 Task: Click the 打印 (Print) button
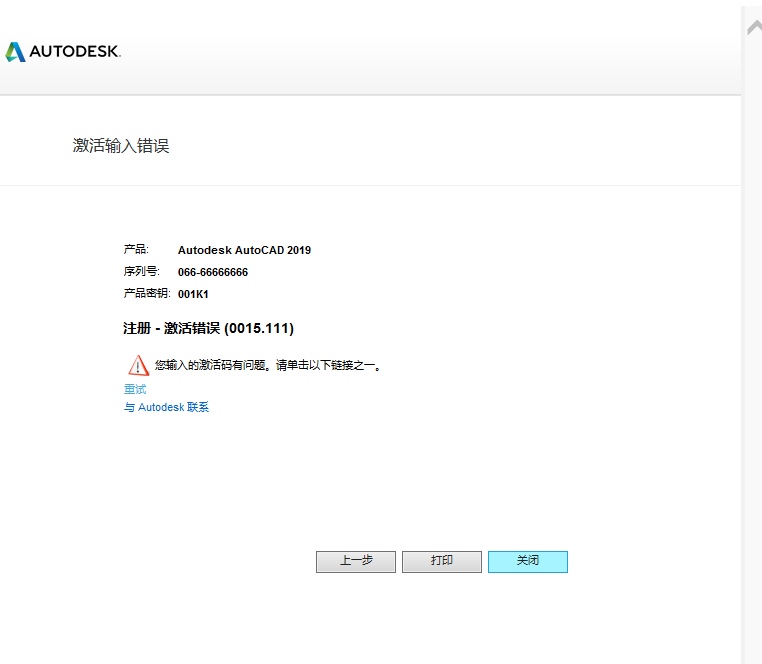tap(442, 561)
